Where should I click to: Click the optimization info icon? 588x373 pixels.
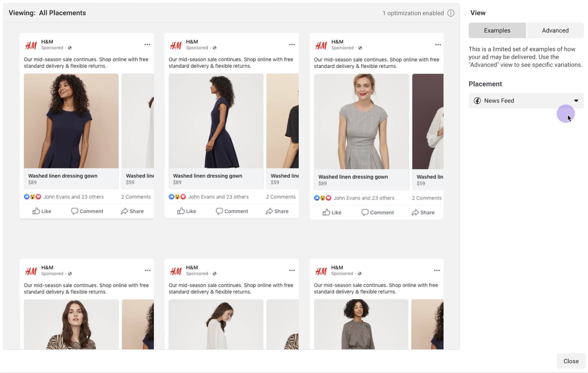click(x=451, y=13)
